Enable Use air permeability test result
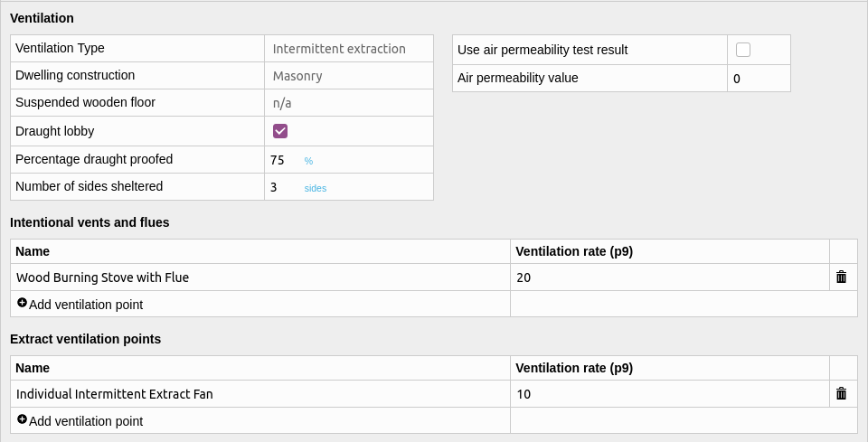This screenshot has height=442, width=868. coord(743,50)
